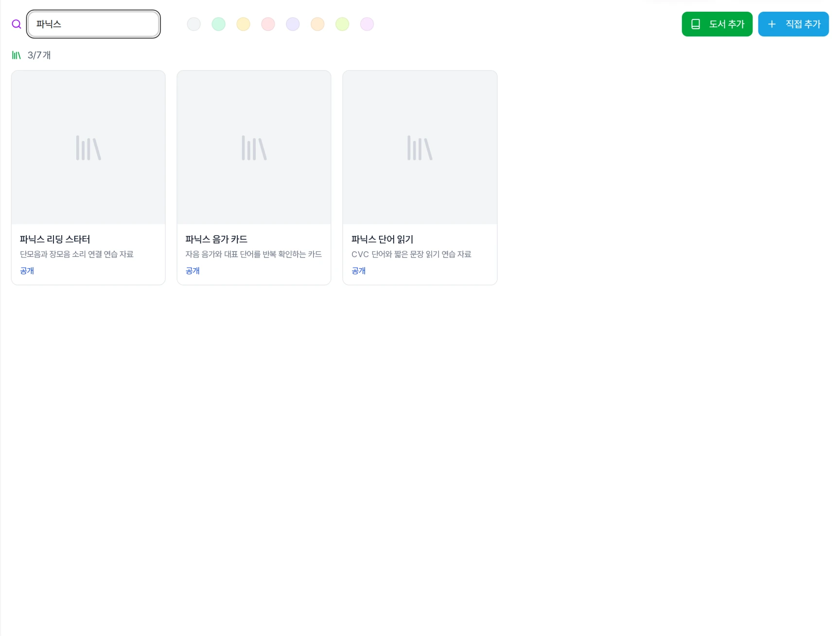Viewport: 840px width, 636px height.
Task: Select the gray color filter swatch
Action: coord(194,24)
